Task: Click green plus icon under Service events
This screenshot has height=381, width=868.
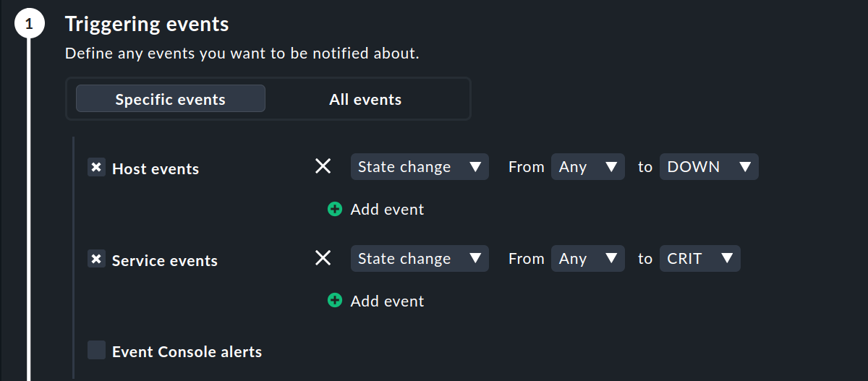Action: [334, 301]
